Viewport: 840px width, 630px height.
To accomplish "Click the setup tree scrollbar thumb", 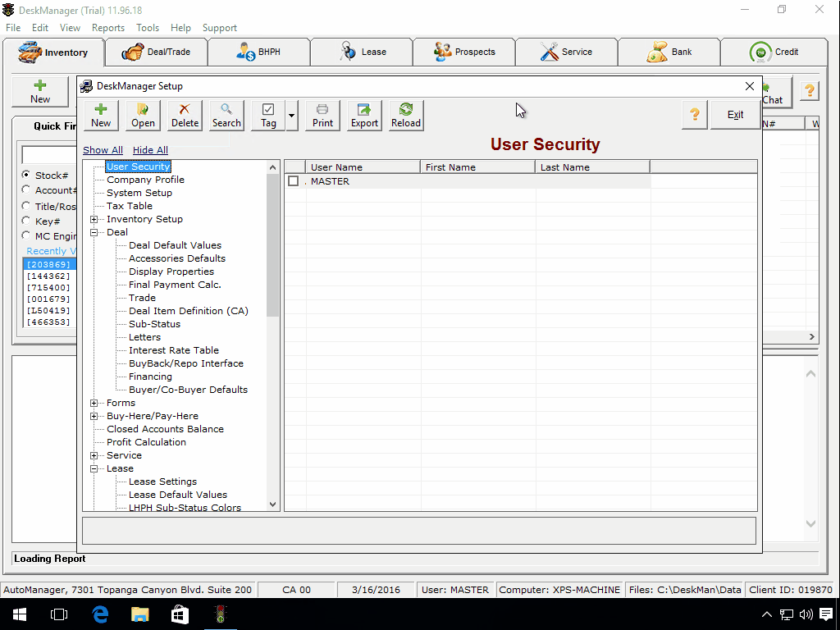I will [x=272, y=245].
